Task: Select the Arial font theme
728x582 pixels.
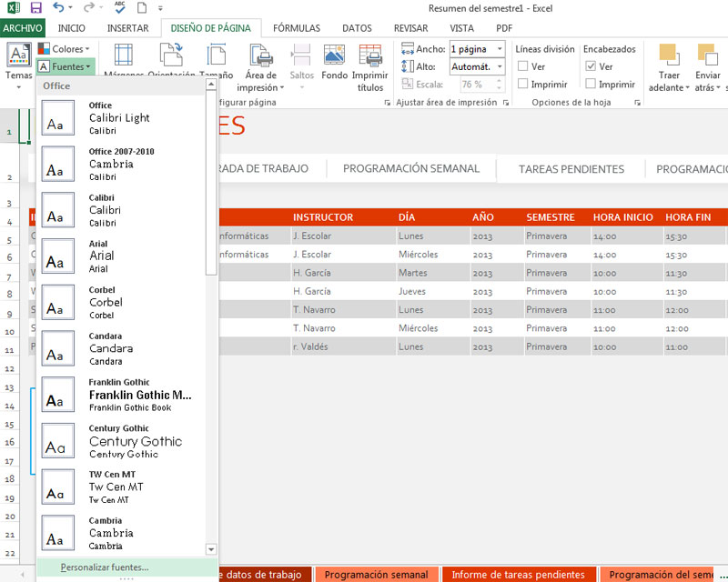Action: pyautogui.click(x=122, y=256)
